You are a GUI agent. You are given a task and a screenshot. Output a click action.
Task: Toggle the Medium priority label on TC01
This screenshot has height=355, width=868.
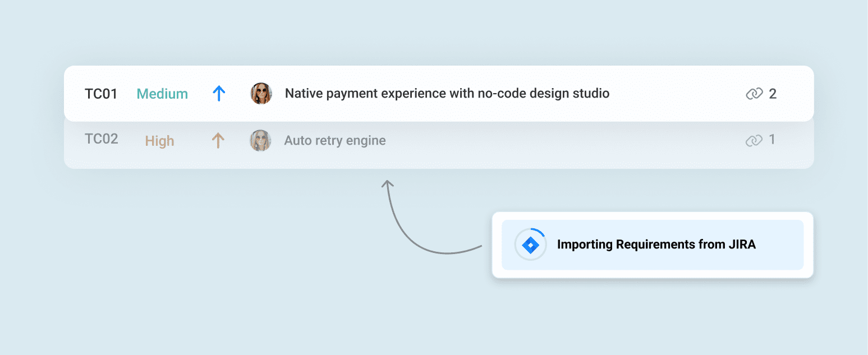click(162, 94)
